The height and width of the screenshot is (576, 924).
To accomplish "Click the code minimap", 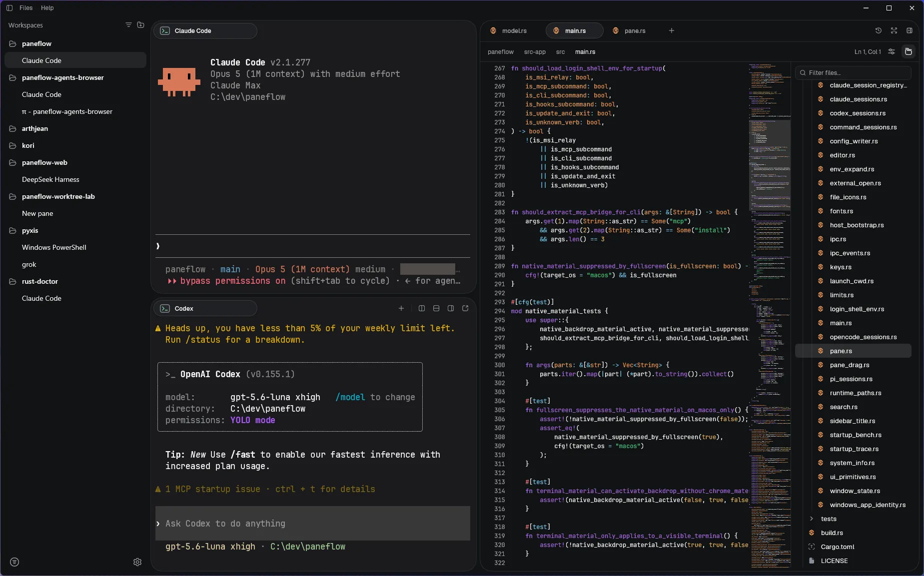I will click(770, 315).
